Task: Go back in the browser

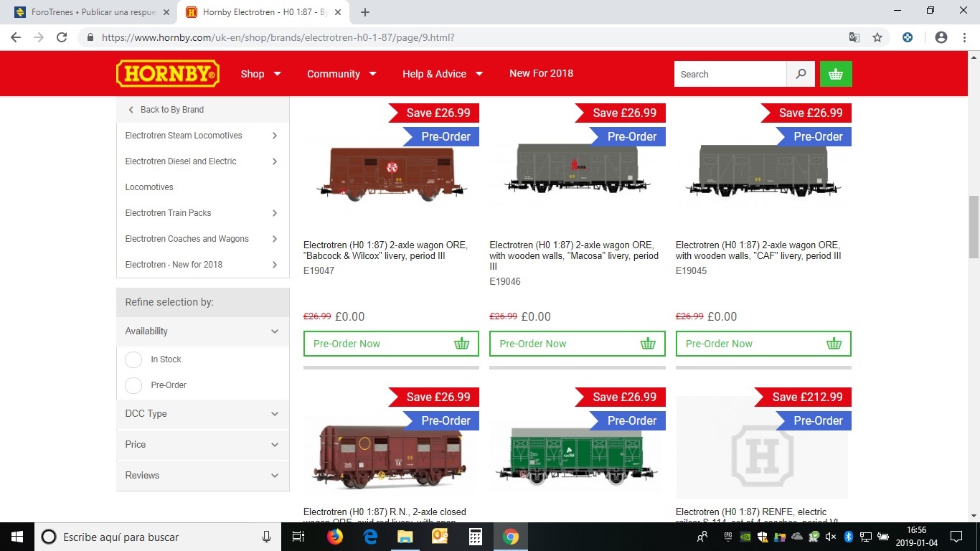Action: pyautogui.click(x=15, y=37)
